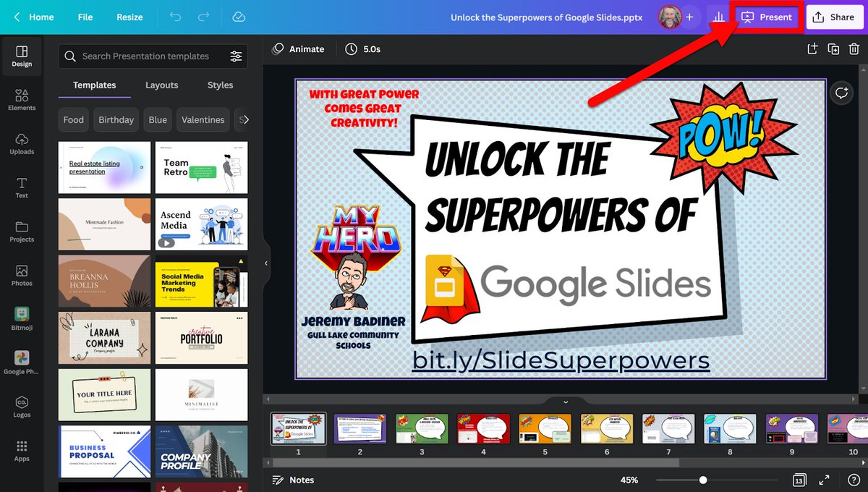Toggle grid view with page icon
The image size is (868, 492).
[799, 480]
